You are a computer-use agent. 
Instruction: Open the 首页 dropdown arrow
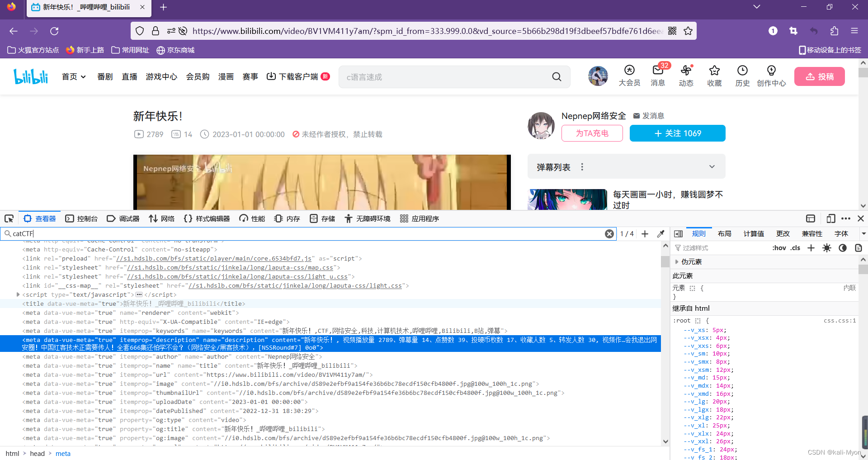pyautogui.click(x=84, y=76)
